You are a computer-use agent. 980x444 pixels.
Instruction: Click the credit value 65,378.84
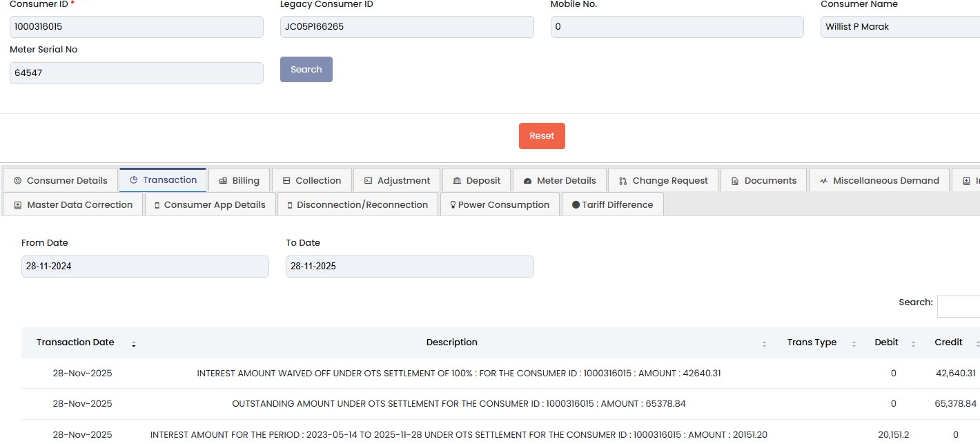pos(956,404)
